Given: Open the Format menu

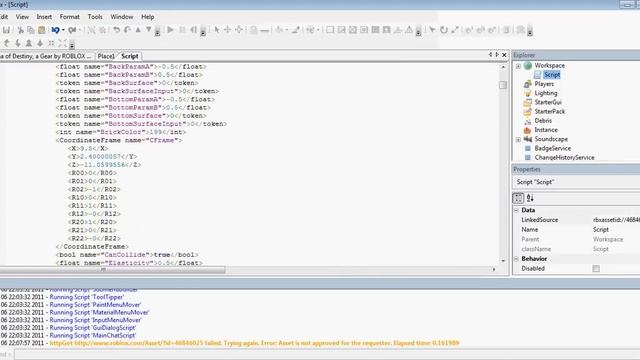Looking at the screenshot, I should 69,17.
